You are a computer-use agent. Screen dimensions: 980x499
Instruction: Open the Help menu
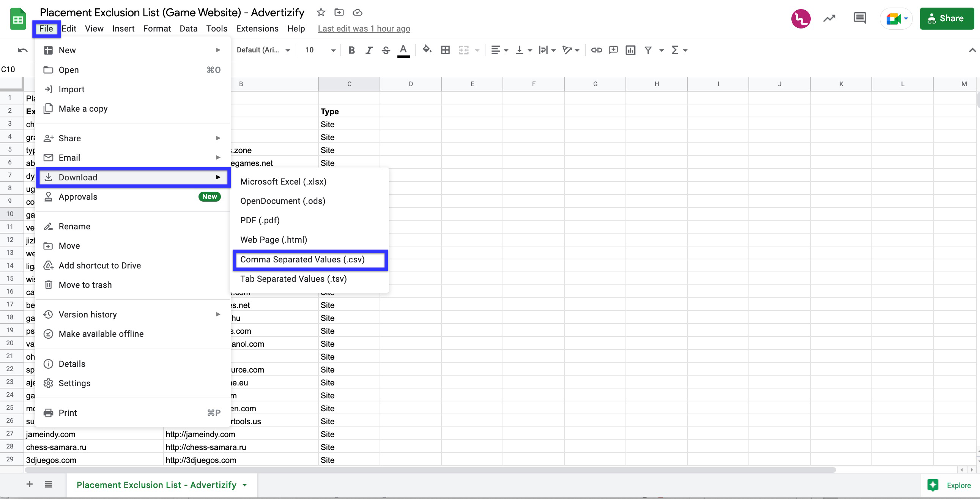click(x=296, y=28)
